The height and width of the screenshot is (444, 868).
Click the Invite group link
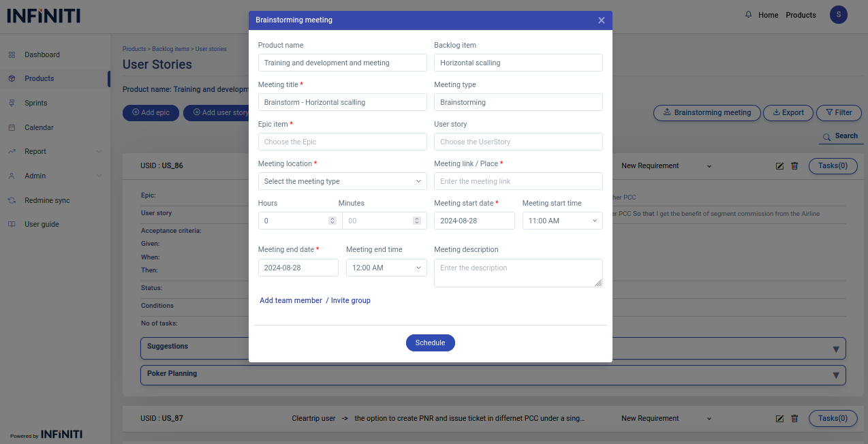point(350,300)
